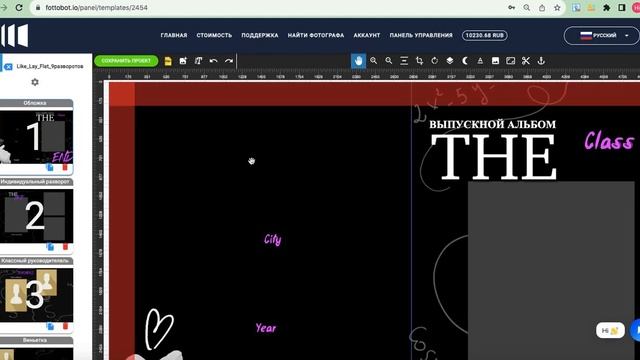Image resolution: width=640 pixels, height=360 pixels.
Task: Open the НАЙТИ ФОТОГРАФА menu item
Action: click(x=316, y=36)
